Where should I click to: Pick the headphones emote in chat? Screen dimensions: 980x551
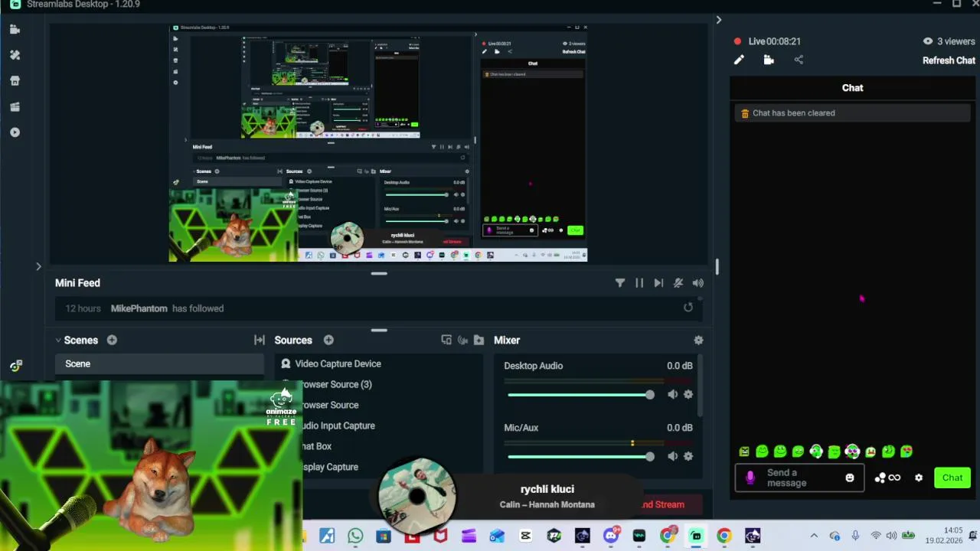pos(816,452)
